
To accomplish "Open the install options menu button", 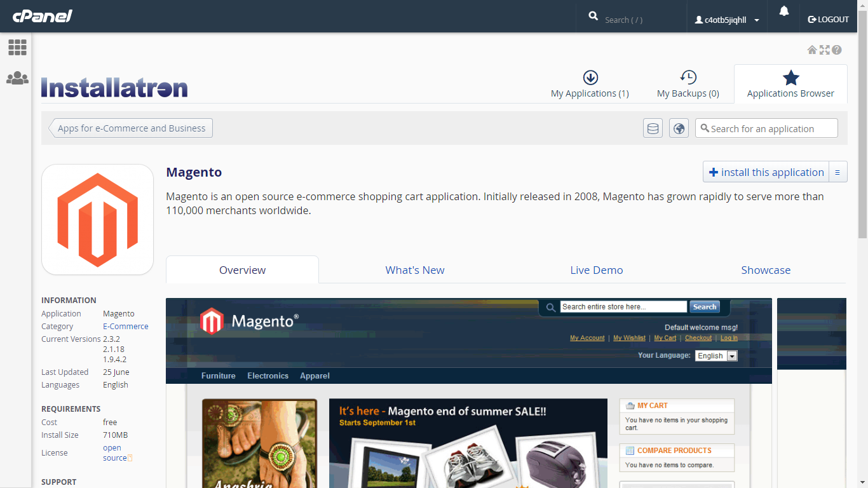I will [837, 172].
